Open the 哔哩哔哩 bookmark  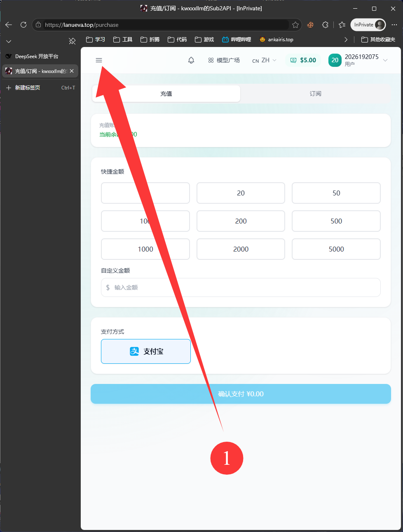tap(237, 40)
